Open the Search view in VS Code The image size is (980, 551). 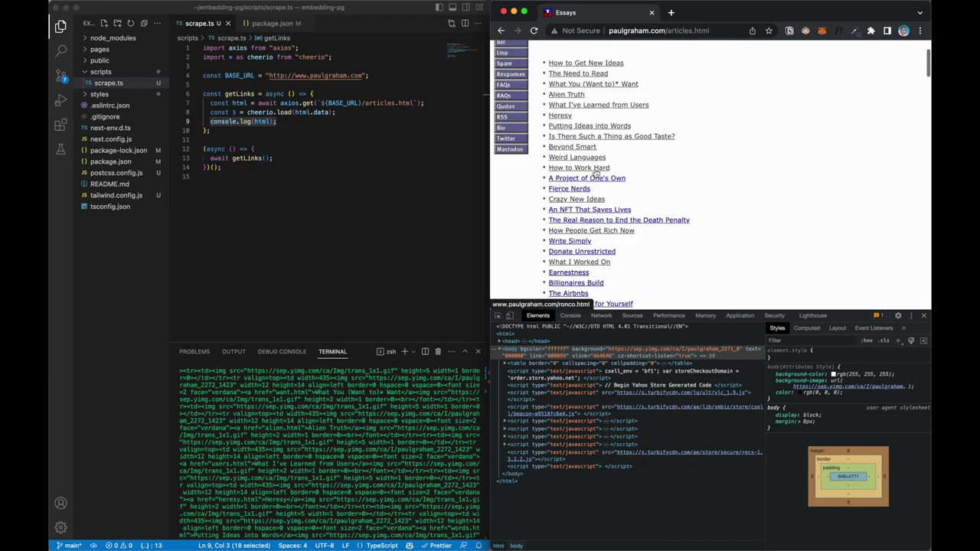[x=60, y=51]
